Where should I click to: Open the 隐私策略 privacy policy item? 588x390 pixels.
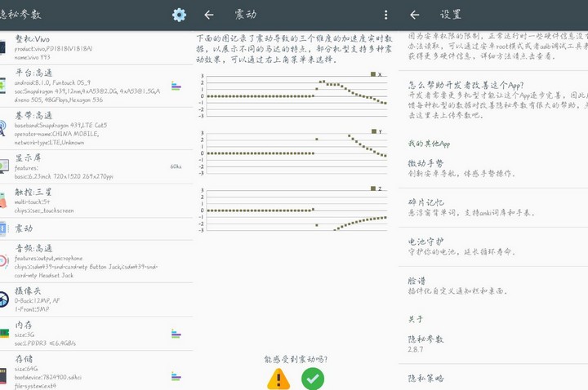(490, 379)
